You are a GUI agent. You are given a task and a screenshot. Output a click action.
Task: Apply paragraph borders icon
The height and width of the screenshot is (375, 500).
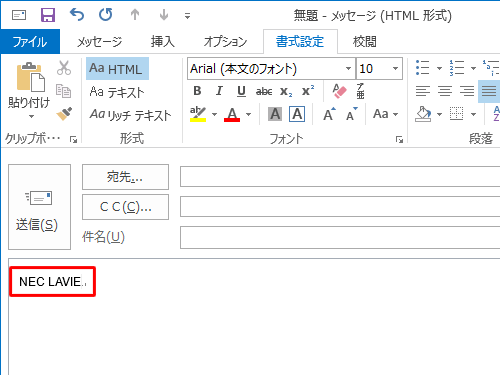click(x=457, y=114)
